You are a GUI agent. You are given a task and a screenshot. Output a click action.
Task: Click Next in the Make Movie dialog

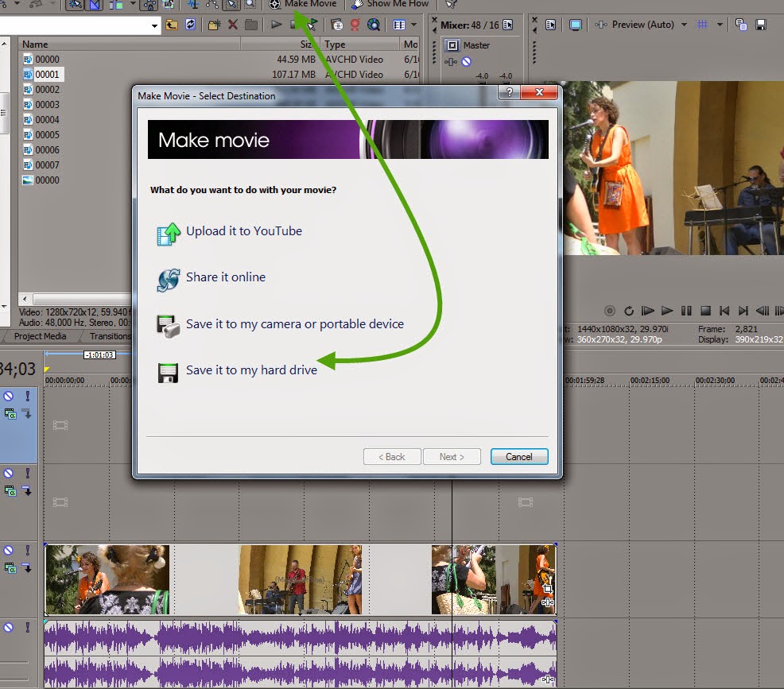[451, 456]
